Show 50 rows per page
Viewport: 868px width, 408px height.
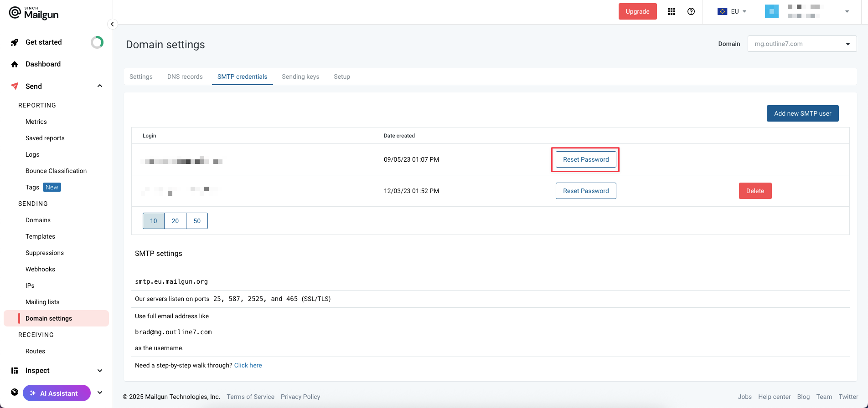point(197,221)
